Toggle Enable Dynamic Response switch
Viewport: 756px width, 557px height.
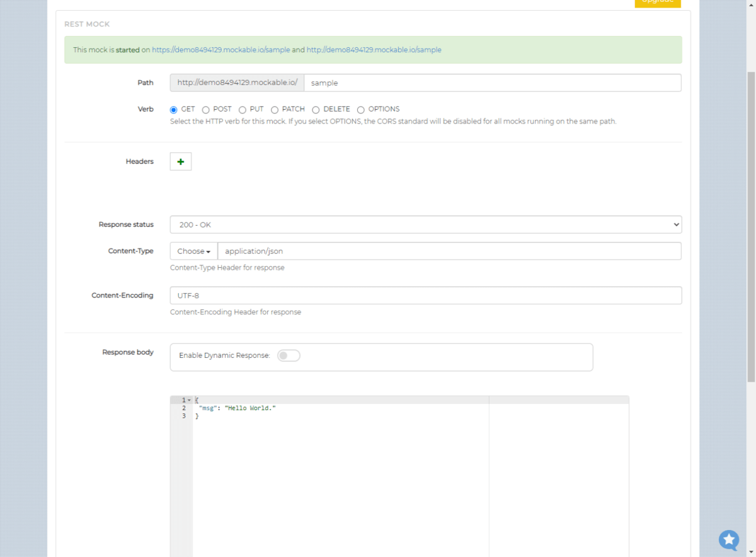coord(289,356)
